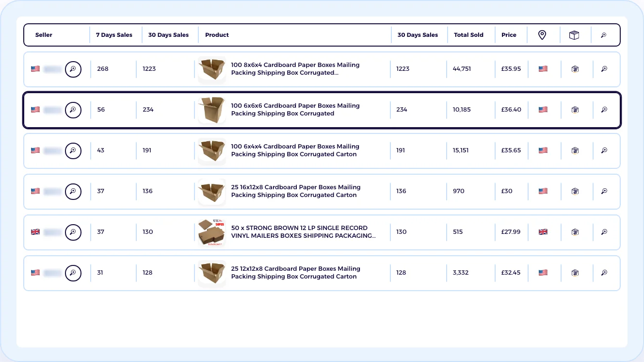644x362 pixels.
Task: Click the location pin header icon
Action: click(542, 35)
